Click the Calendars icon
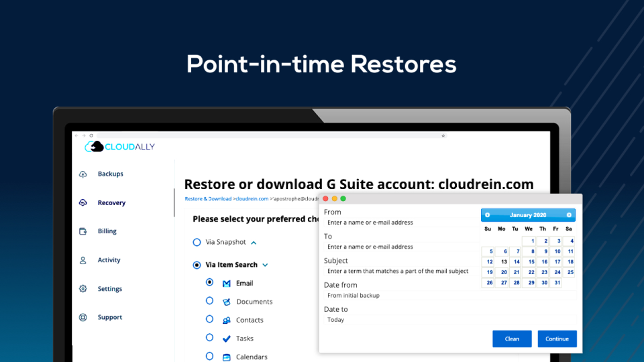644x362 pixels. coord(226,357)
